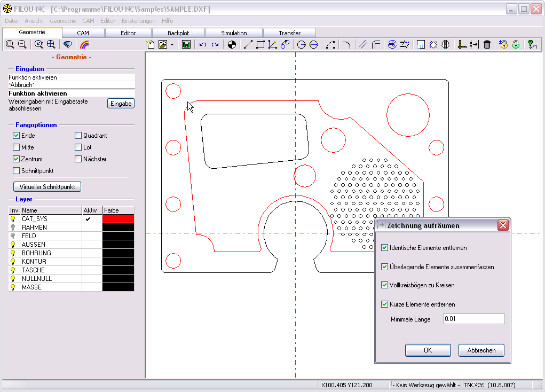Enable the 'Mitte' snap option
This screenshot has width=545, height=392.
17,147
